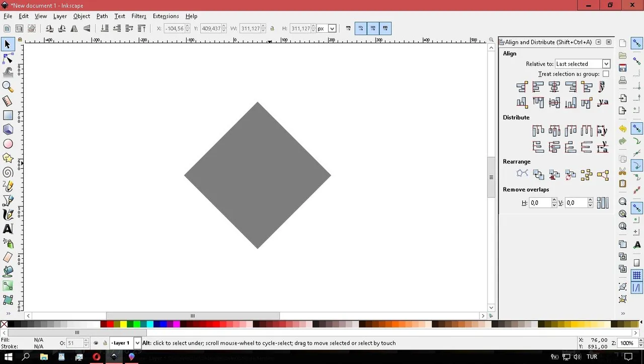Increase X position spinner value
The width and height of the screenshot is (644, 364).
(x=188, y=27)
